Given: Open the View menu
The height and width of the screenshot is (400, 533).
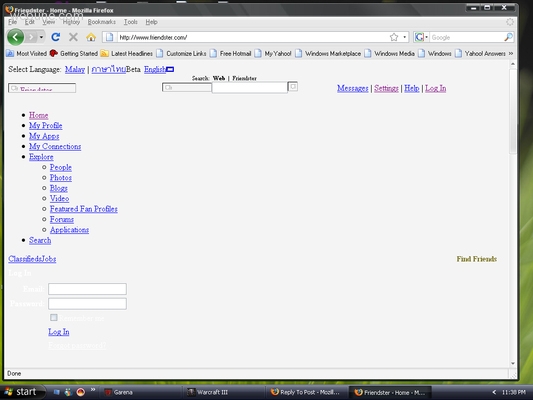Looking at the screenshot, I should 48,22.
